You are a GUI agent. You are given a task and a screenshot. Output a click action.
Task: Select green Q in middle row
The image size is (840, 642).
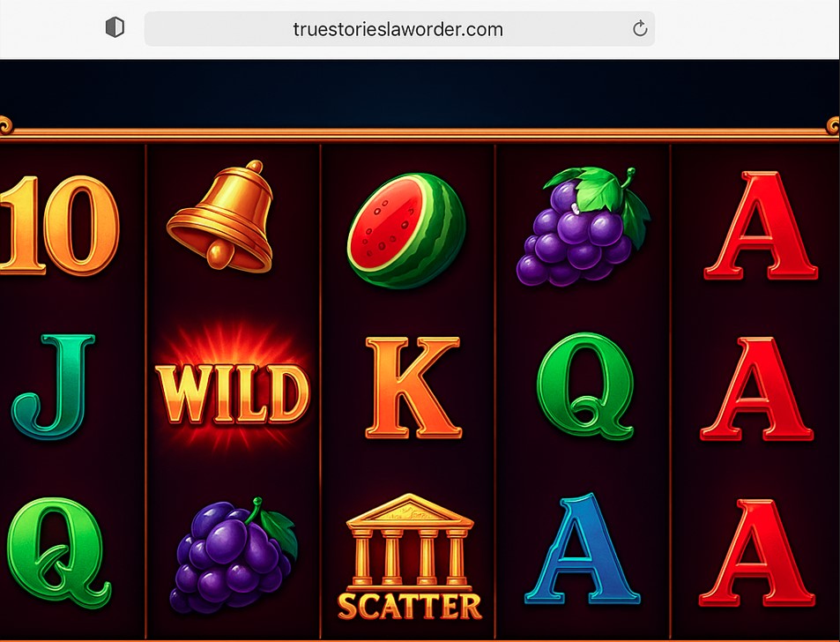pyautogui.click(x=586, y=386)
